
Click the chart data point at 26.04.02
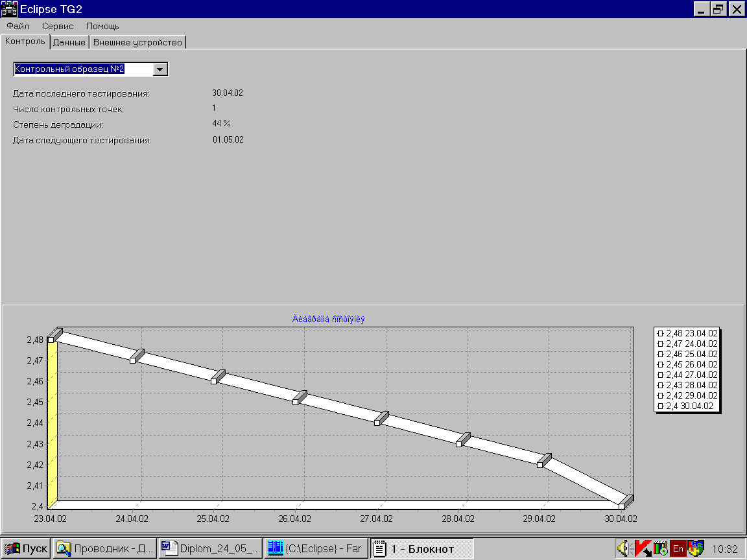[x=296, y=402]
